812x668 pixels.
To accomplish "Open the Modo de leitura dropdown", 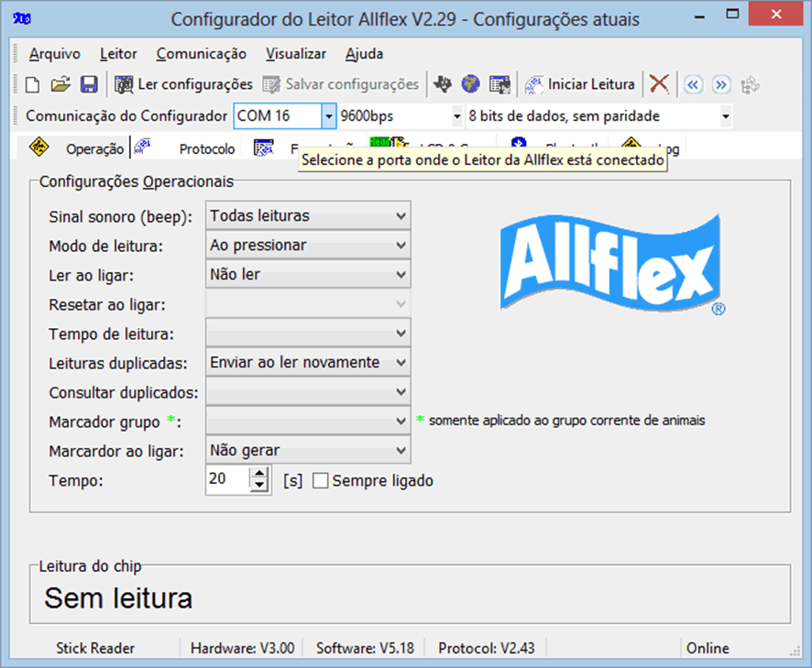I will [308, 245].
